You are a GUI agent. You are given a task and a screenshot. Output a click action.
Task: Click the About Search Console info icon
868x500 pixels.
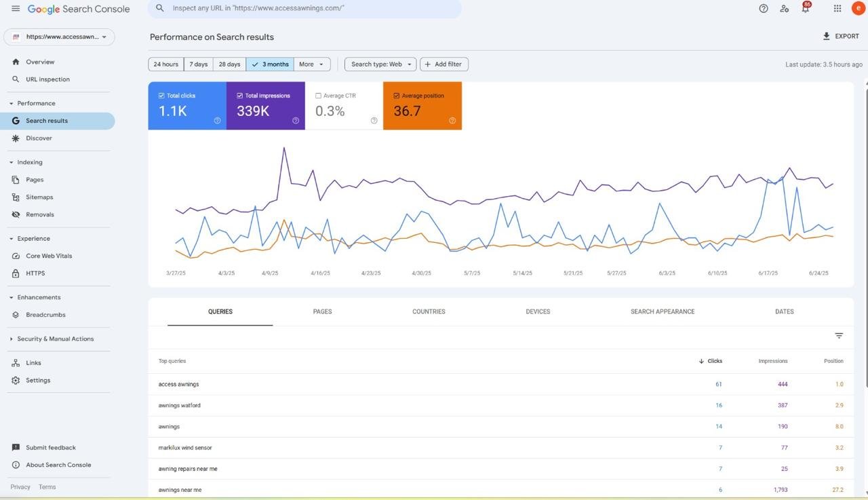[x=16, y=465]
